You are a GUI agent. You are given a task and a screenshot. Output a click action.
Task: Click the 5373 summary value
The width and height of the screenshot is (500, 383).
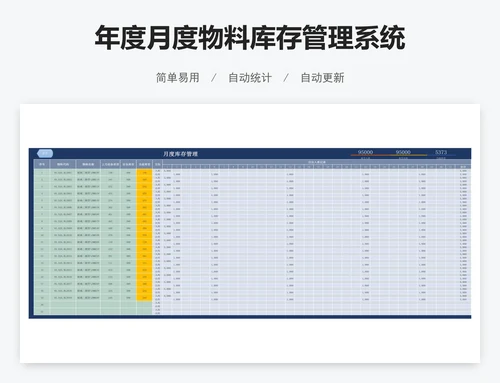(x=441, y=152)
